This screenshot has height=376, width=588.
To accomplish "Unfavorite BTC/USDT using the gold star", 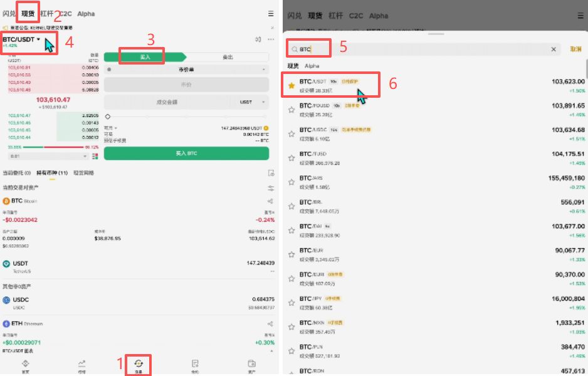I will point(291,86).
